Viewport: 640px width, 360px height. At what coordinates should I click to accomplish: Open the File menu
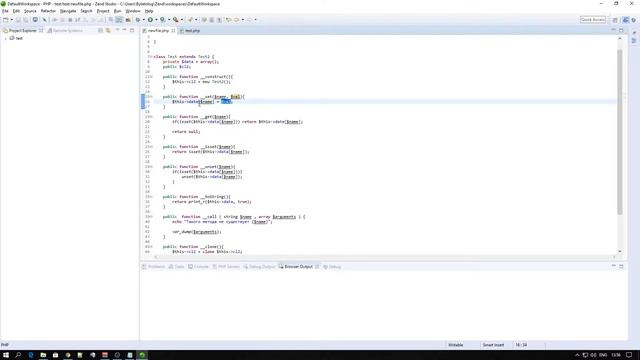[x=5, y=11]
